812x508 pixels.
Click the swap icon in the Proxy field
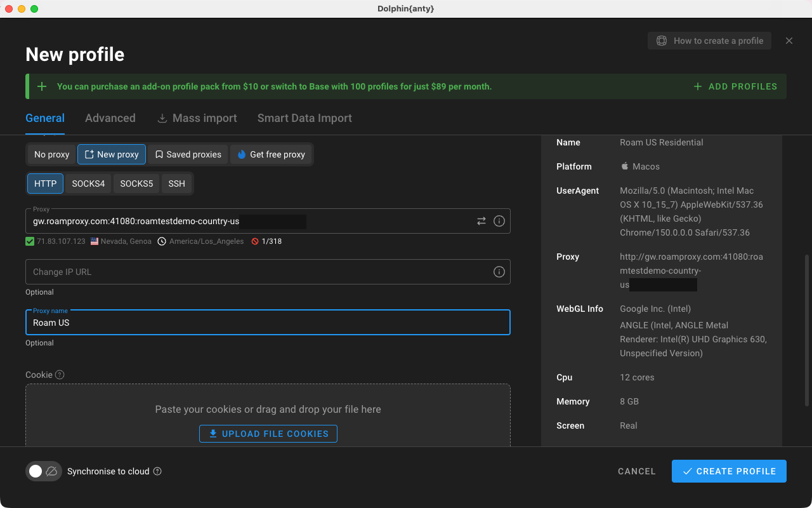point(481,221)
